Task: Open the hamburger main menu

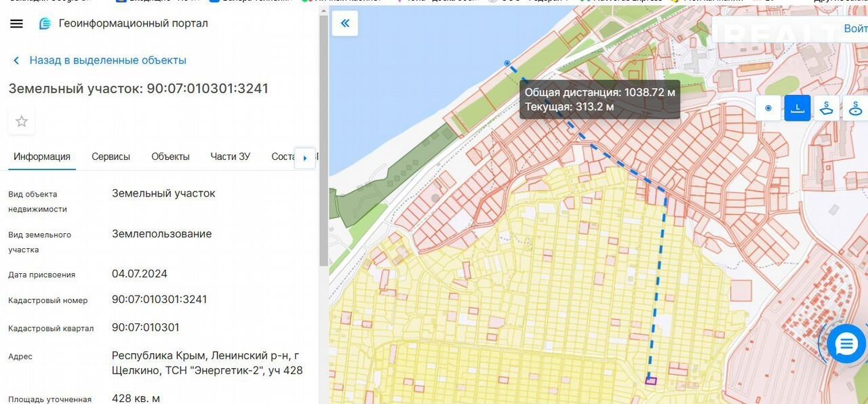Action: click(x=16, y=24)
